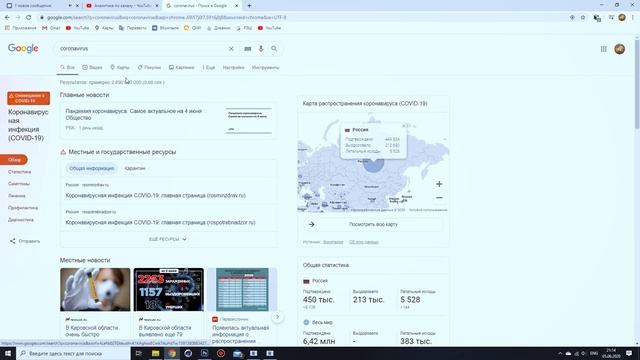Screen dimensions: 640x360
Task: Select the Карты search tab
Action: 120,67
